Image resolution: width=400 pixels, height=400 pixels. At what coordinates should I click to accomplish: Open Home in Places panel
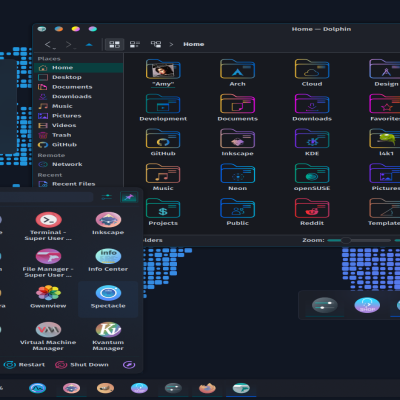point(79,68)
